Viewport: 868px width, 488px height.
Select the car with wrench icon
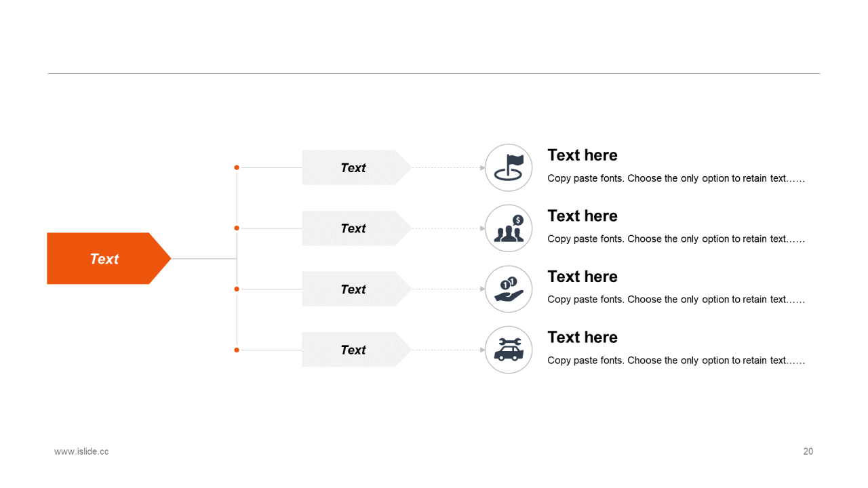coord(509,350)
